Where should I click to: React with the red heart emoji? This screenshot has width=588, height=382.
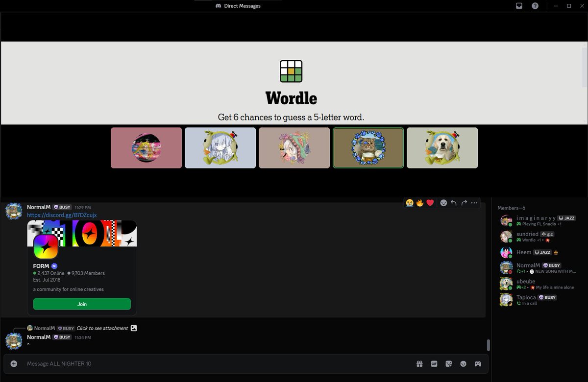(x=430, y=203)
